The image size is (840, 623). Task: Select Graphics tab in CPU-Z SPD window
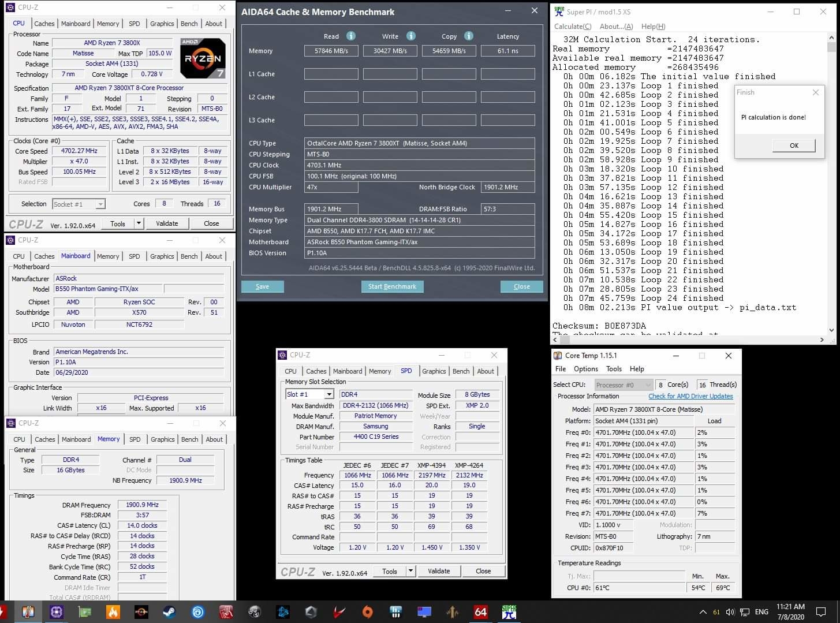coord(434,371)
